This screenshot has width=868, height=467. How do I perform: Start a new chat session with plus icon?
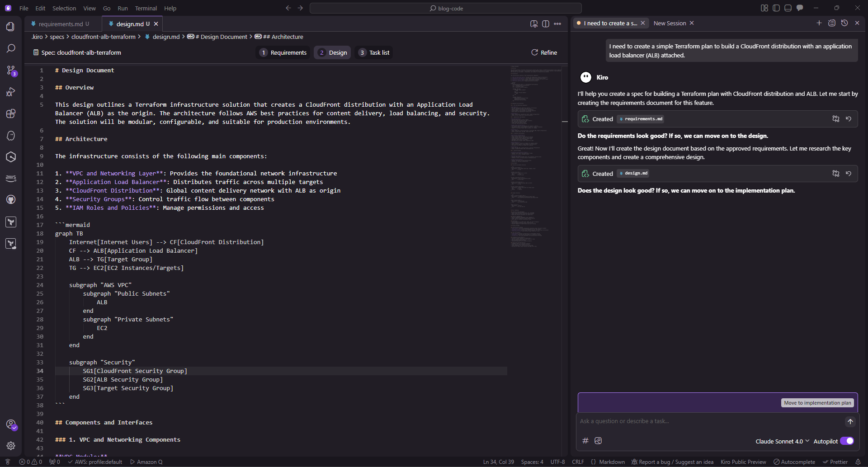(819, 23)
